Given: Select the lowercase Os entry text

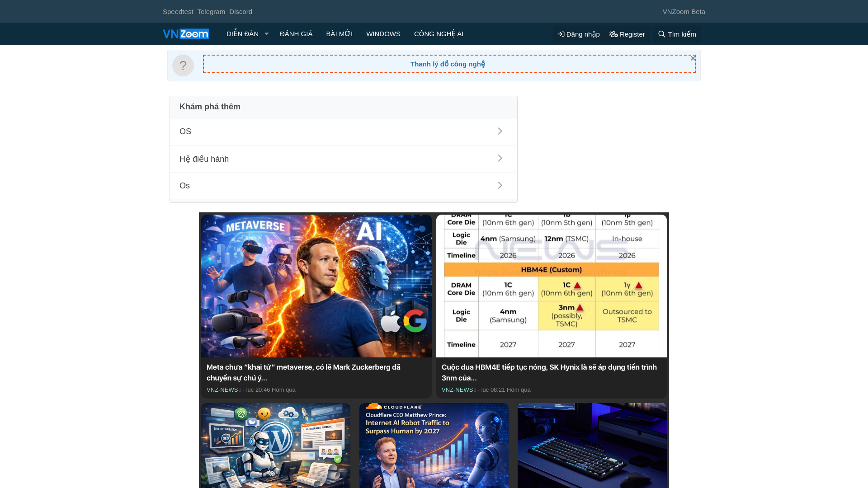Looking at the screenshot, I should point(184,186).
